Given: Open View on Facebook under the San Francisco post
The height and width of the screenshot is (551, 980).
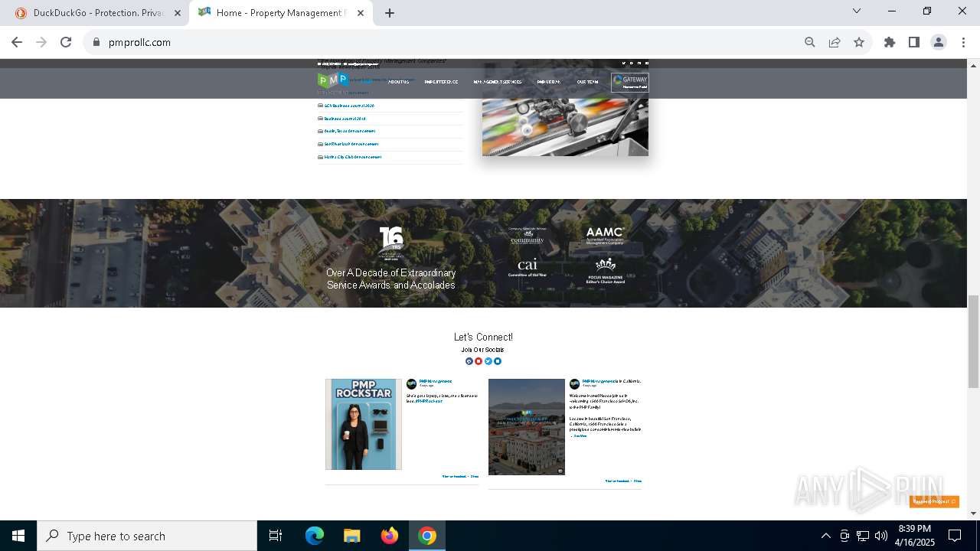Looking at the screenshot, I should [617, 481].
